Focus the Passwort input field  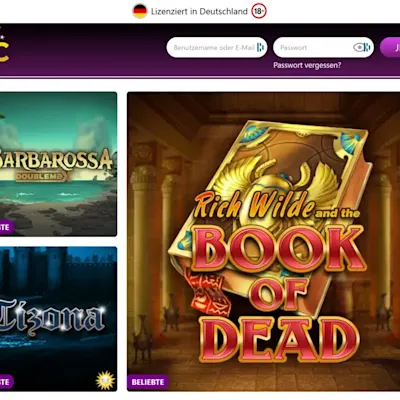pos(323,48)
